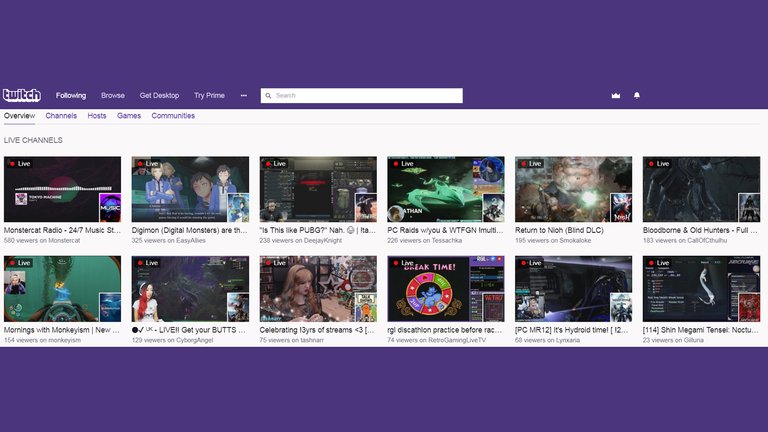Click '183 viewers on CallOfCthulhu' text
This screenshot has height=432, width=768.
(x=685, y=240)
